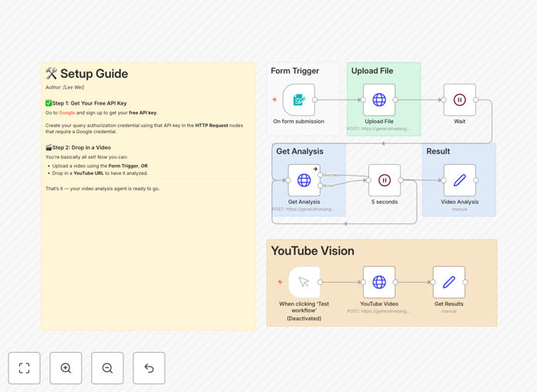Click the '5 seconds' node label
The image size is (537, 392).
pos(384,202)
